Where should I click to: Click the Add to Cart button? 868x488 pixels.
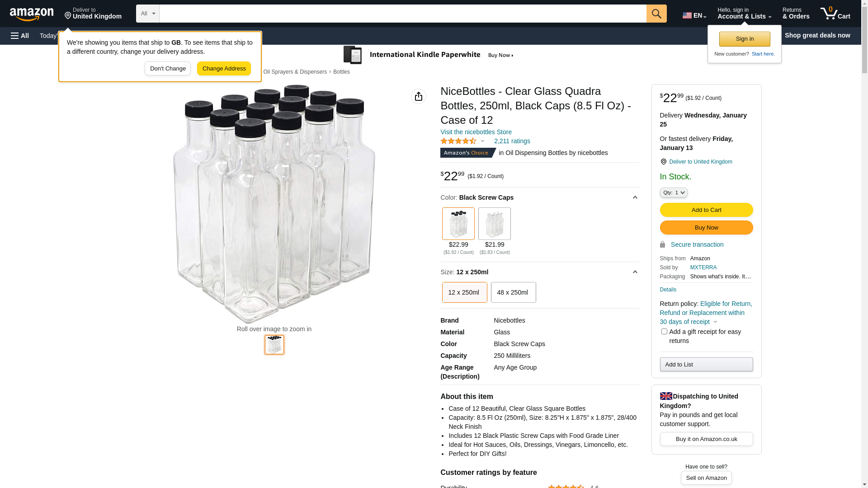(x=706, y=210)
